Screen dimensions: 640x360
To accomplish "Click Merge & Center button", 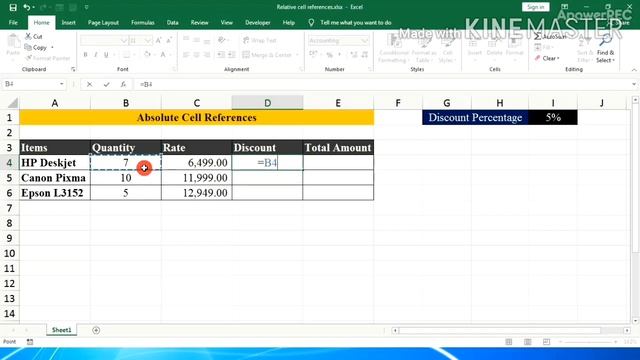I will (267, 55).
